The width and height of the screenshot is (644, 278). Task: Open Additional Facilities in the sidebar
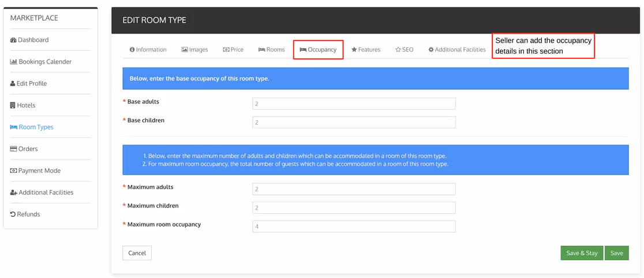42,193
